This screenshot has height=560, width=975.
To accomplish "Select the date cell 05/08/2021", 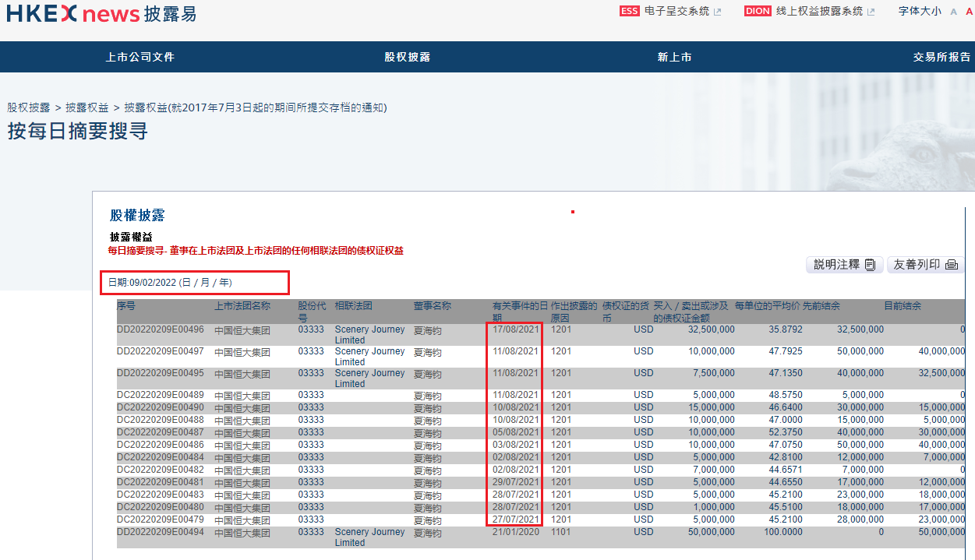I will click(515, 432).
